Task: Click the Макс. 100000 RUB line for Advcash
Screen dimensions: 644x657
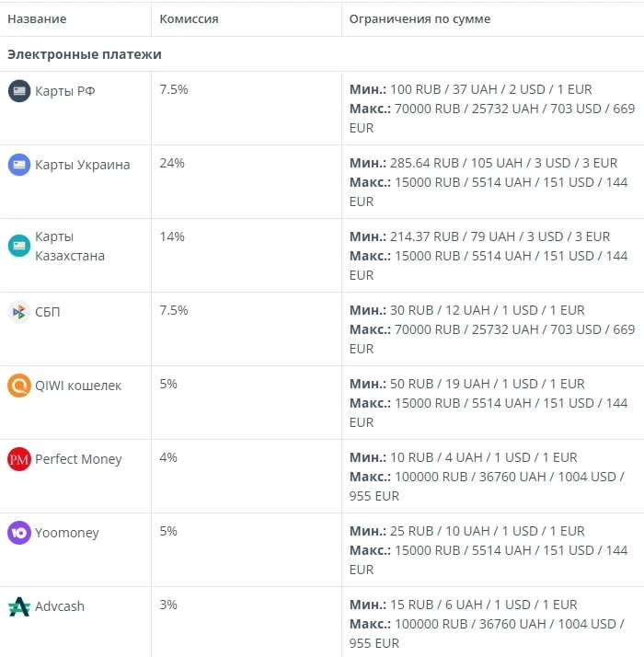Action: [487, 633]
